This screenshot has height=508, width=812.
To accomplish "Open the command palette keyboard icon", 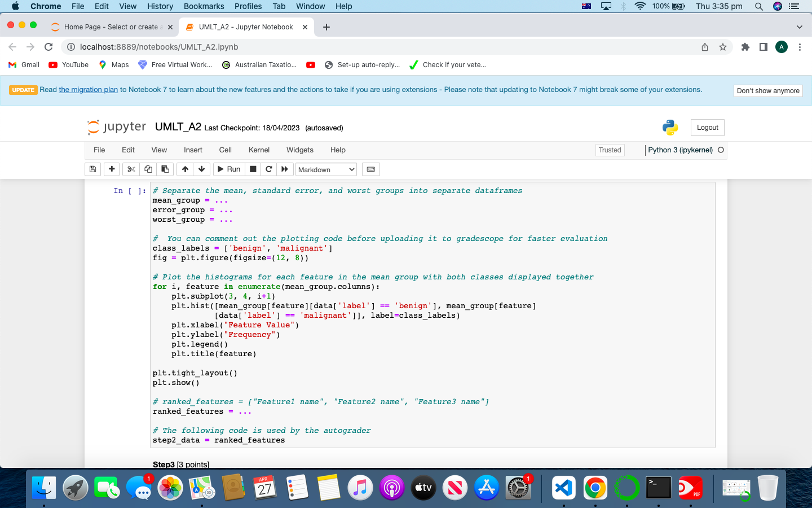I will 370,169.
